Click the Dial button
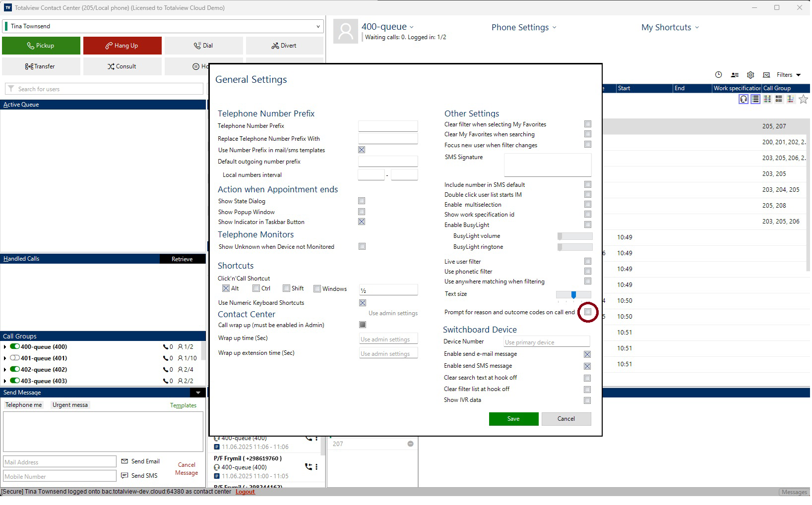The height and width of the screenshot is (505, 812). 204,46
